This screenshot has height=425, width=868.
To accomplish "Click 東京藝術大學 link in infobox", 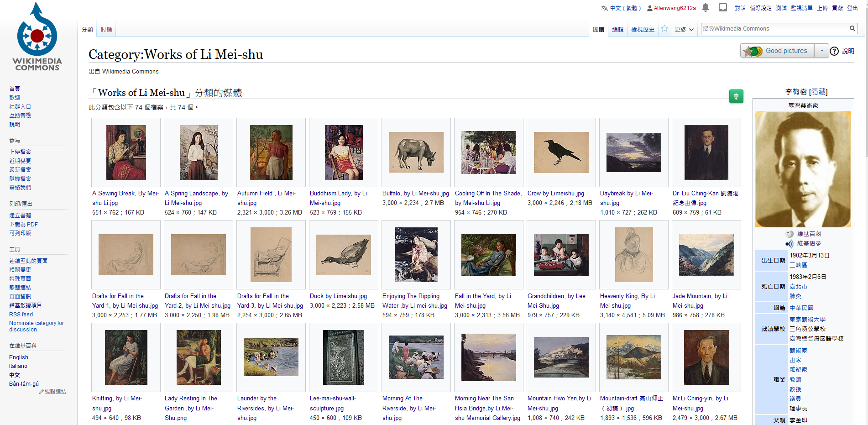I will [807, 320].
